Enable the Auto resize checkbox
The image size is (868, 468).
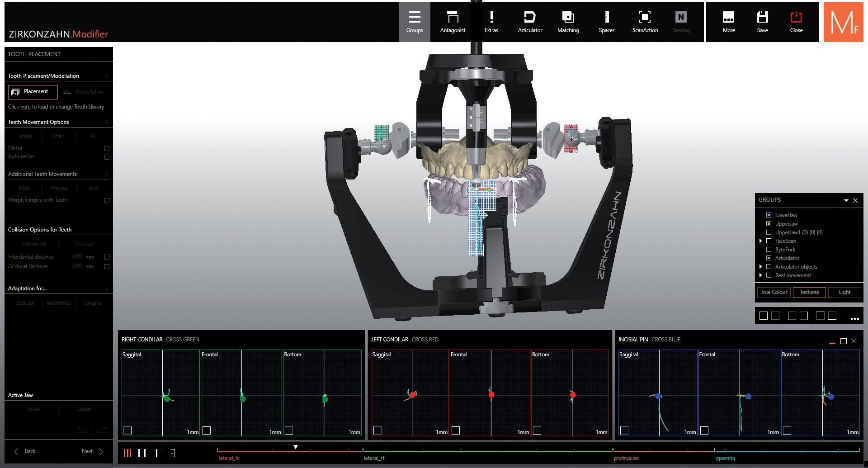[x=107, y=157]
